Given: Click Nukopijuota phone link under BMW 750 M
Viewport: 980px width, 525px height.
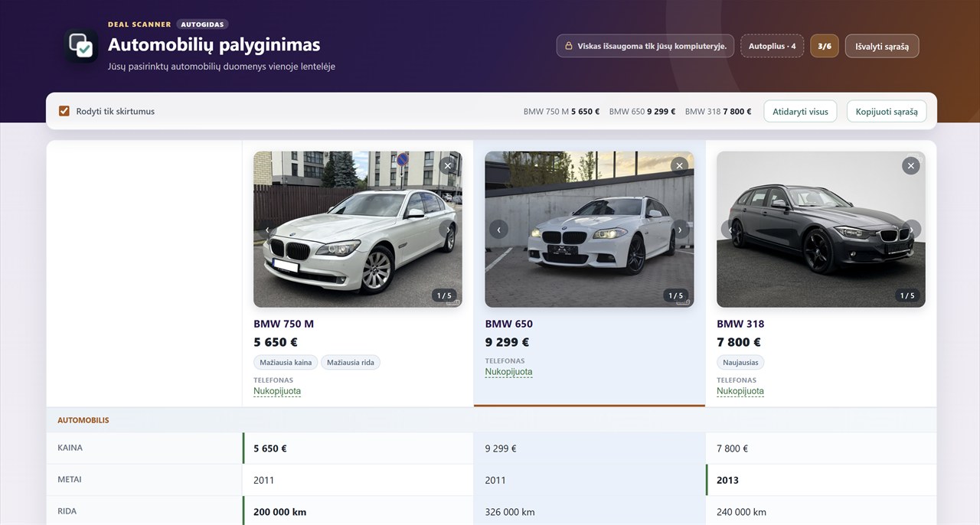Looking at the screenshot, I should 277,391.
